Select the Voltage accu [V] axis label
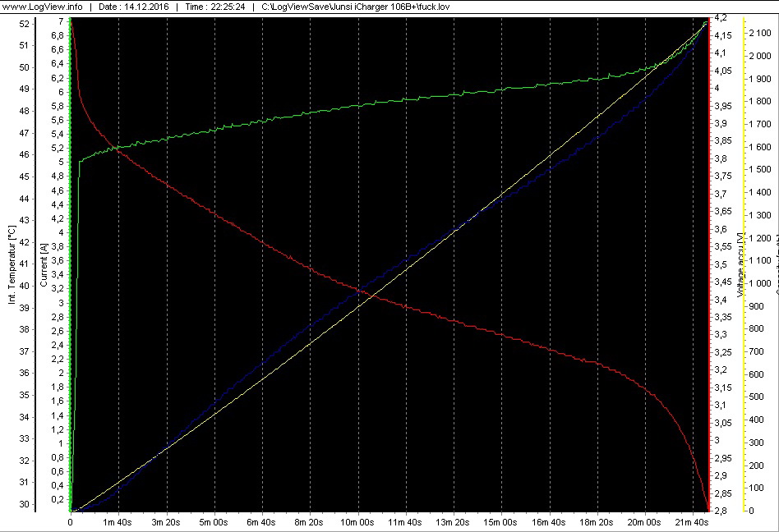The height and width of the screenshot is (532, 779). 740,264
